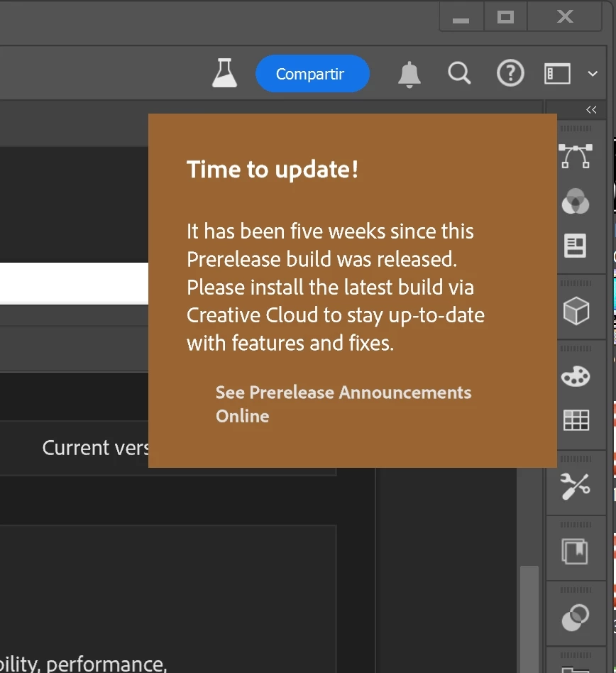Click the 'Time to update!' heading
616x673 pixels.
click(x=272, y=170)
